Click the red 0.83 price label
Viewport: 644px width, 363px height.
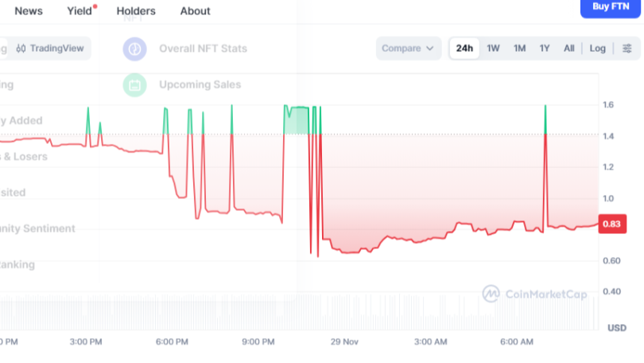(612, 224)
